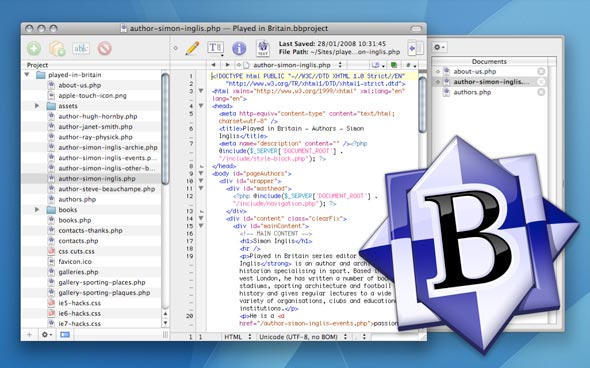Fold the mainContent div at line 15
The width and height of the screenshot is (590, 368).
click(201, 226)
